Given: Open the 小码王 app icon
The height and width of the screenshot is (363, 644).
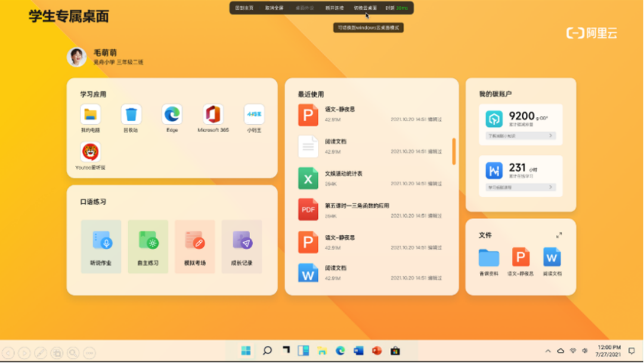Looking at the screenshot, I should [x=254, y=114].
